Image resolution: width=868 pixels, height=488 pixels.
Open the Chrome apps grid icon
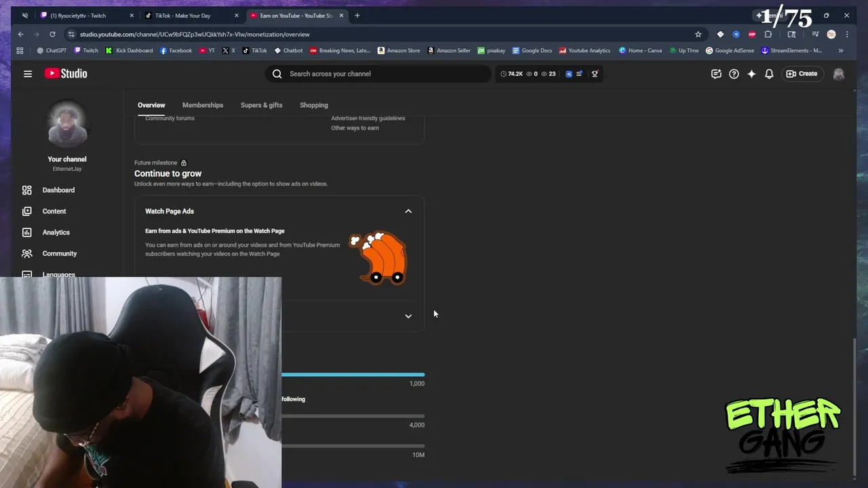pyautogui.click(x=20, y=51)
